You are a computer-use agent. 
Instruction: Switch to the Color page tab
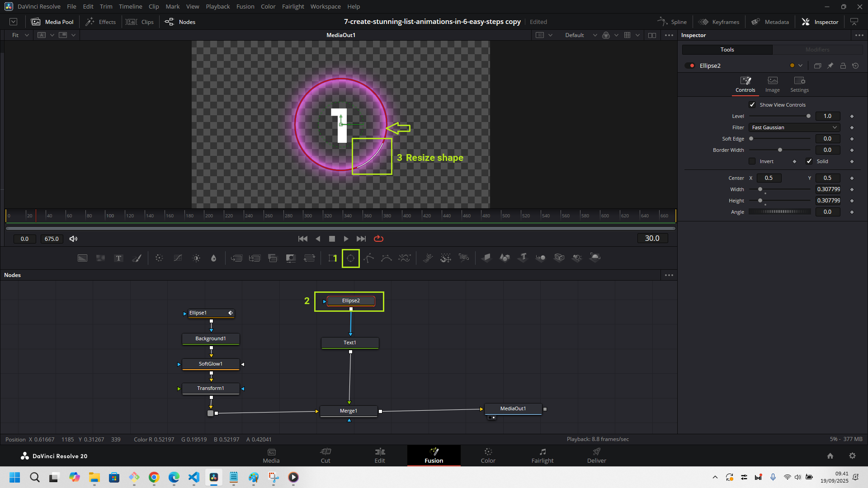488,455
